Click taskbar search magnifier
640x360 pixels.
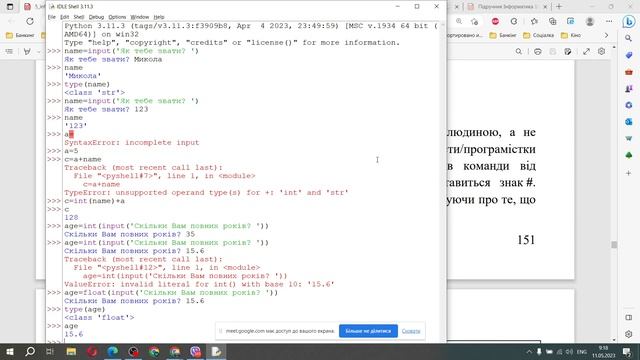[30, 351]
